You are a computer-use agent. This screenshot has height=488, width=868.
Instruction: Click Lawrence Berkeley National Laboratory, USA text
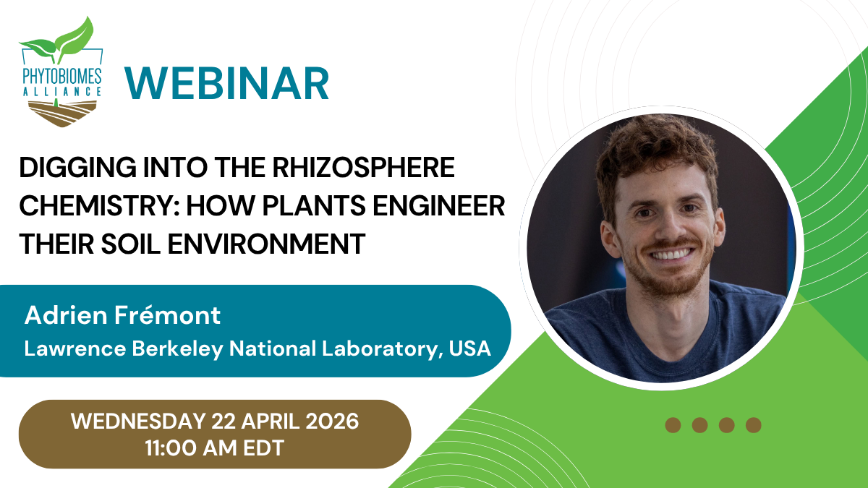258,348
